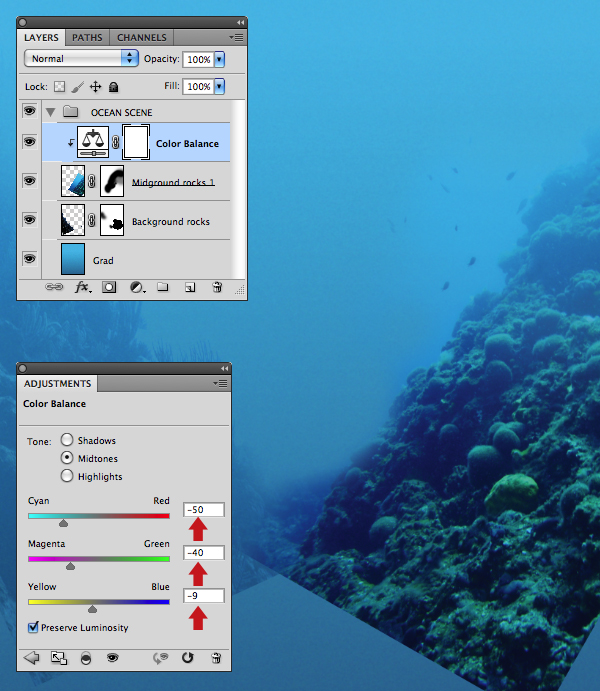Screen dimensions: 600x691
Task: Uncheck Preserve Luminosity checkbox
Action: pos(33,627)
